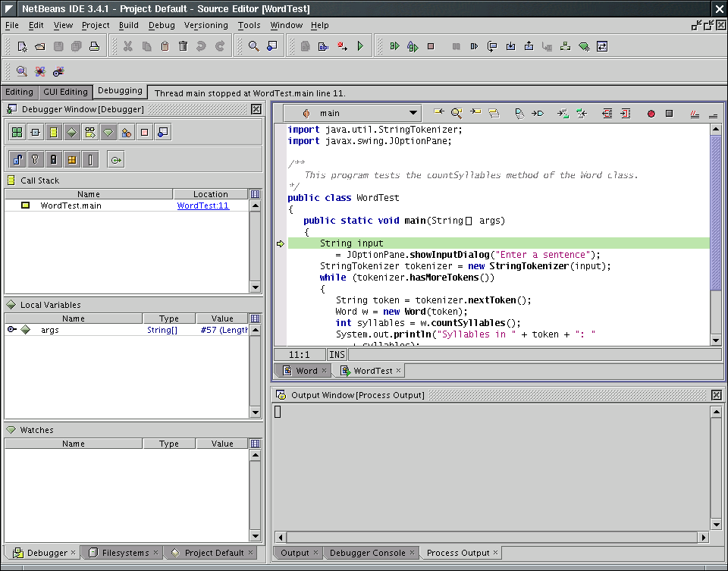Open the Call Stack column chooser
This screenshot has height=571, width=728.
click(255, 194)
